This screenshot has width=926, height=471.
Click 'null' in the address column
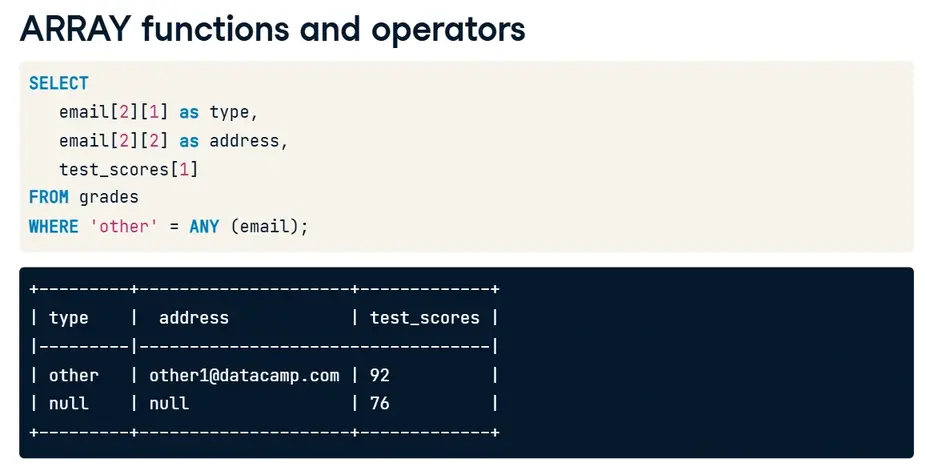169,404
